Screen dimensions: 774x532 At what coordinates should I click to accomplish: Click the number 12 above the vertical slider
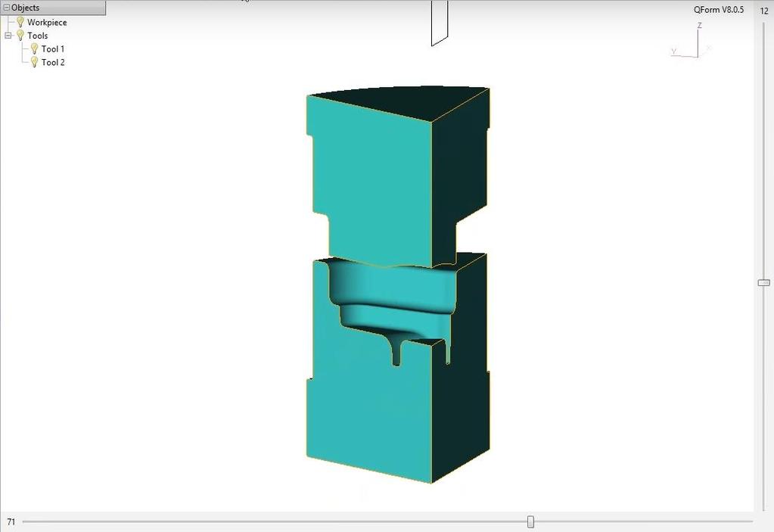[x=764, y=11]
